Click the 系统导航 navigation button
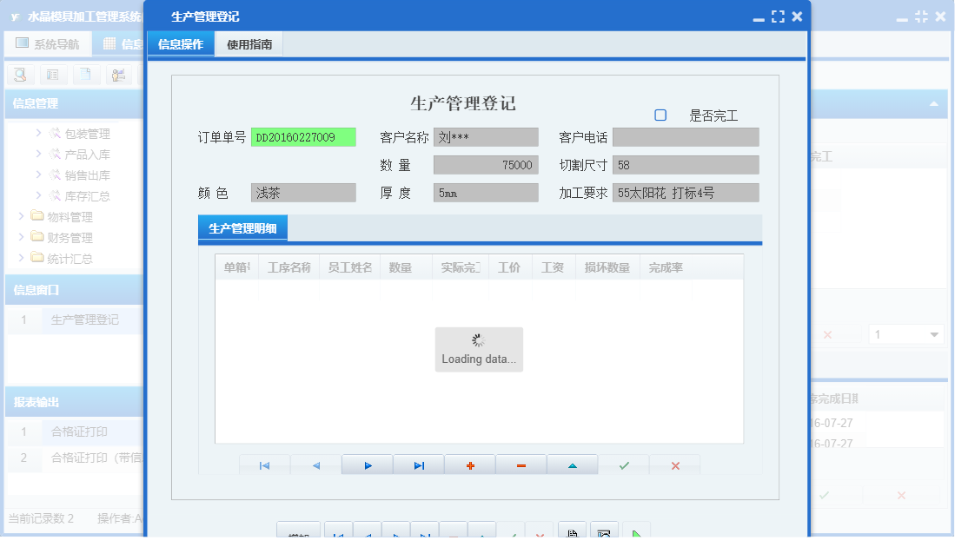This screenshot has height=560, width=955. [x=48, y=43]
